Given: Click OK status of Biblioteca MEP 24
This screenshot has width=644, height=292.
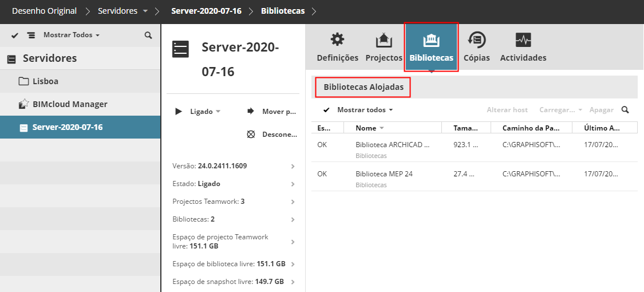Looking at the screenshot, I should click(x=322, y=173).
